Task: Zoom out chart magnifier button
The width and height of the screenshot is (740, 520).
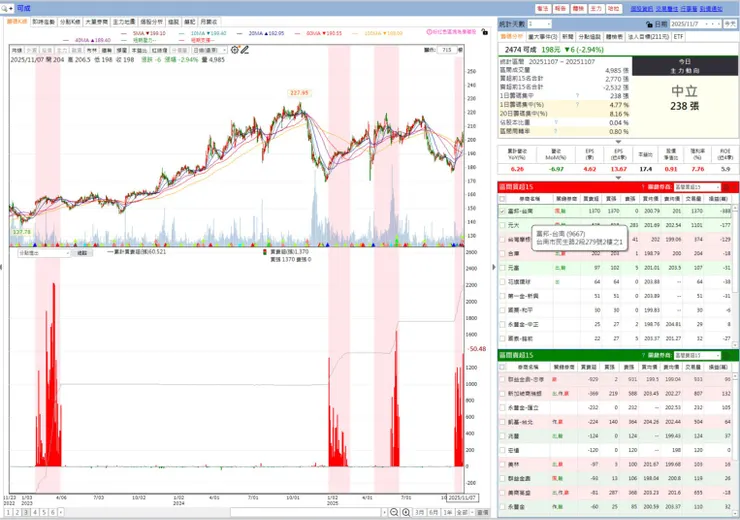Action: (394, 512)
